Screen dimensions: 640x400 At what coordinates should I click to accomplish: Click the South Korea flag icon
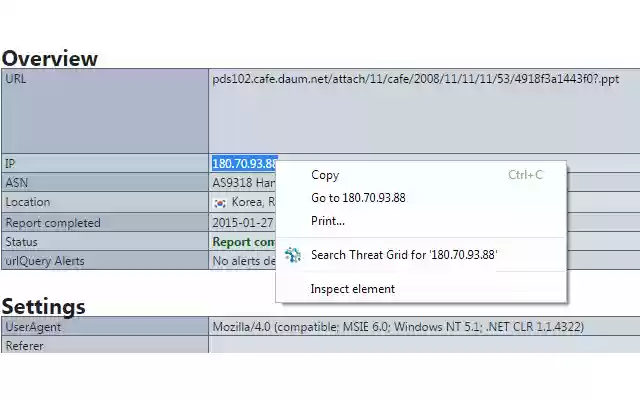(x=220, y=202)
